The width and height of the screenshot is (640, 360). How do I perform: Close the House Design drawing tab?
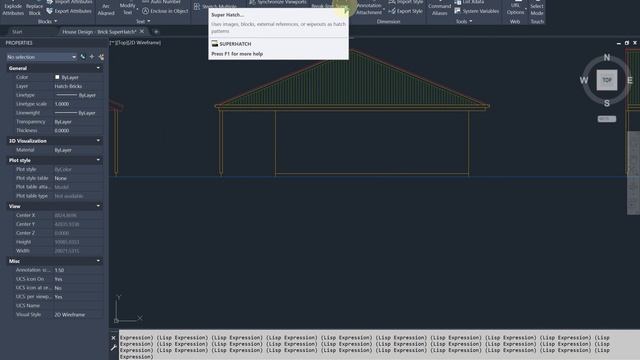tap(142, 31)
